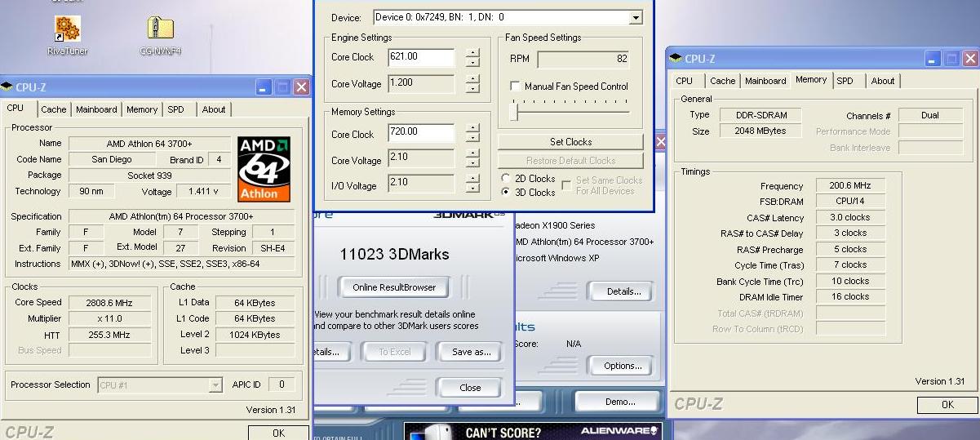Screen dimensions: 980x440
Task: Click the memory Frequency 200.6 MHz value
Action: pyautogui.click(x=850, y=186)
